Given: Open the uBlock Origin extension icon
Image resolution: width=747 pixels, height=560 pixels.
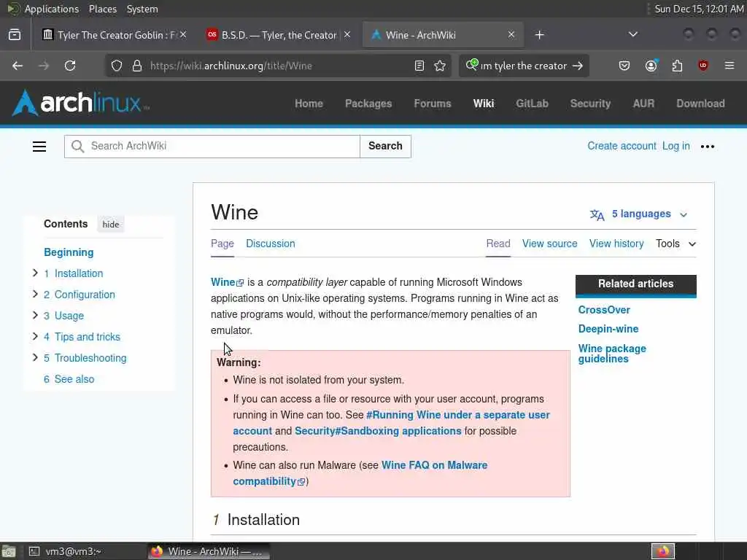Looking at the screenshot, I should tap(703, 66).
